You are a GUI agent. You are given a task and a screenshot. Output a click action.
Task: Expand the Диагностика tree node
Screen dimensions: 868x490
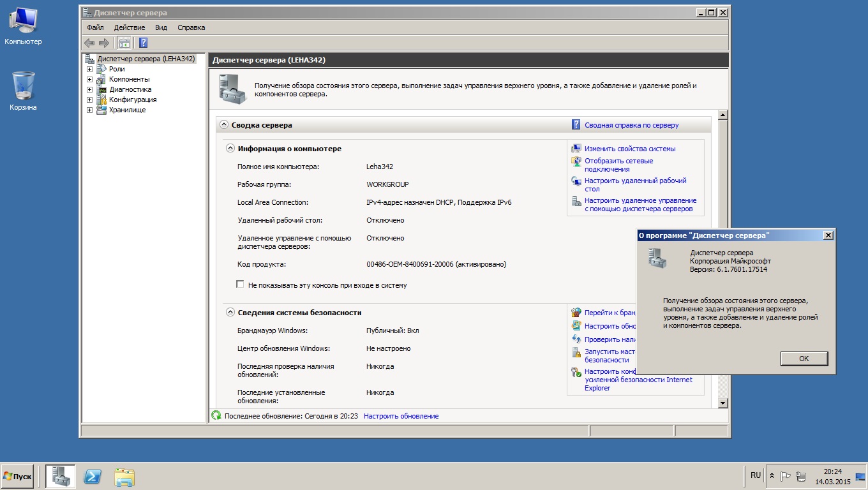click(89, 89)
